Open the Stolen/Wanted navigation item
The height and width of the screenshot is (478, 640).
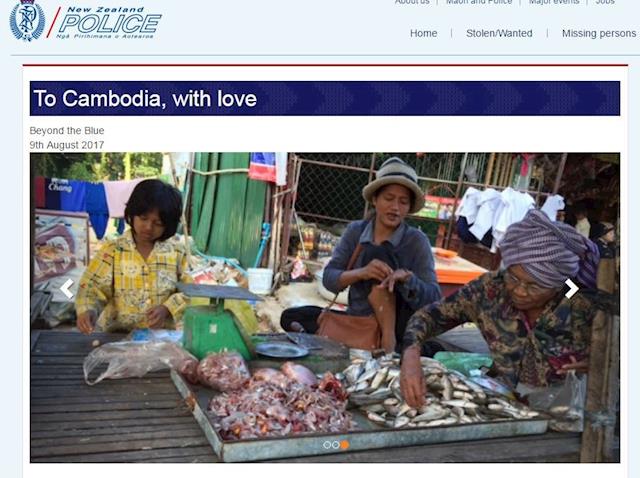(x=499, y=33)
